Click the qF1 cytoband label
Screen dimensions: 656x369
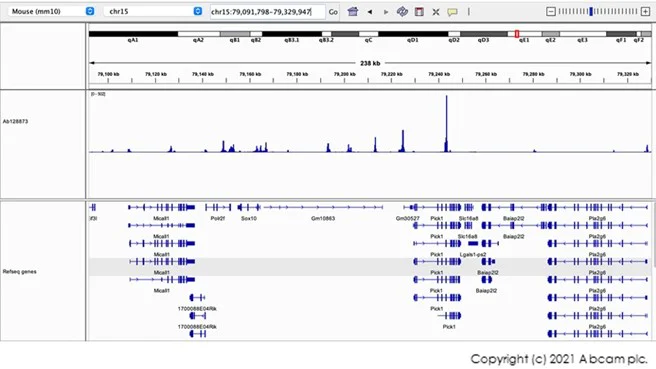621,40
